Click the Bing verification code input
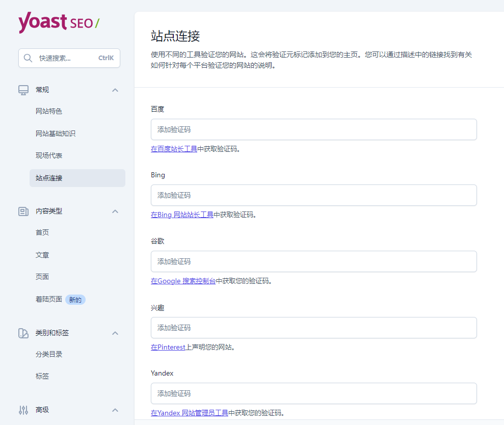Viewport: 504px width, 425px height. click(x=313, y=195)
